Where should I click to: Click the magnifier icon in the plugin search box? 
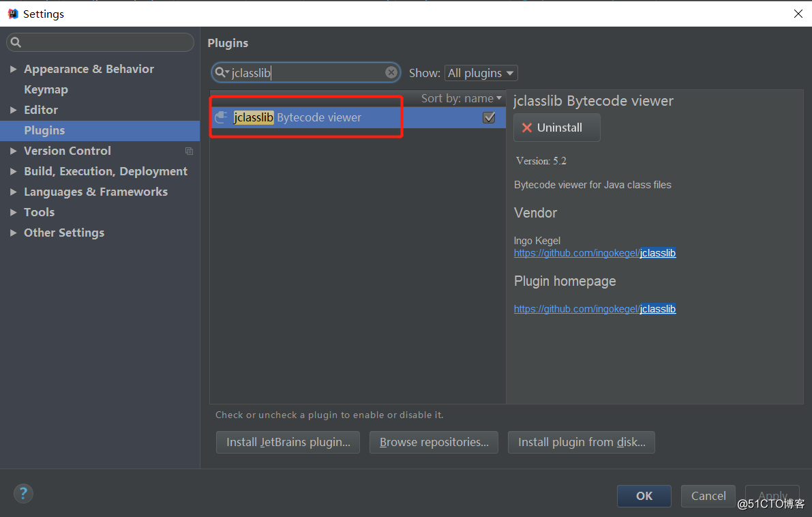221,72
